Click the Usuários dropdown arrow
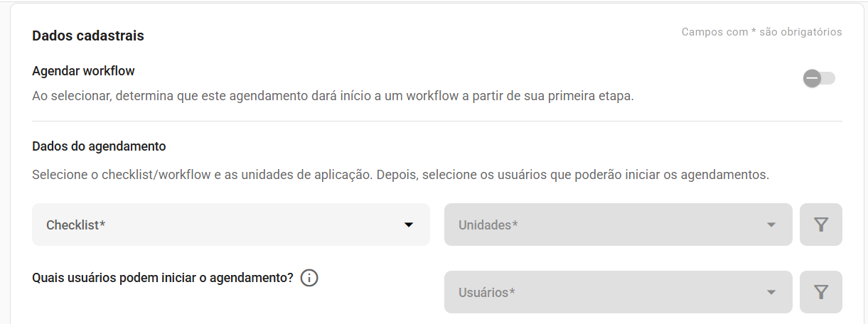This screenshot has height=324, width=868. click(x=771, y=292)
